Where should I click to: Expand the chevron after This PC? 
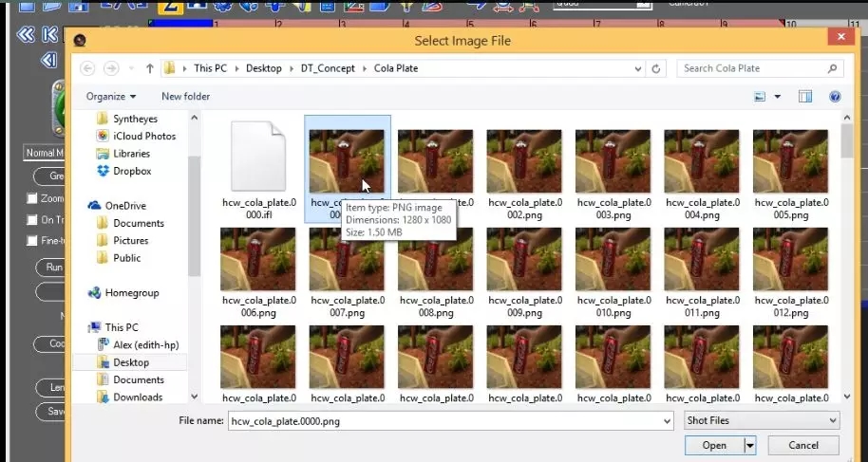236,68
